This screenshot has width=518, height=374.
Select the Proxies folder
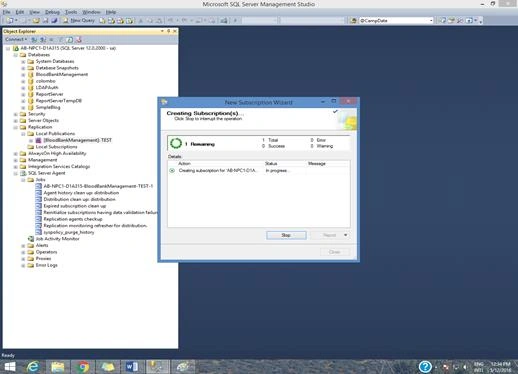(43, 259)
